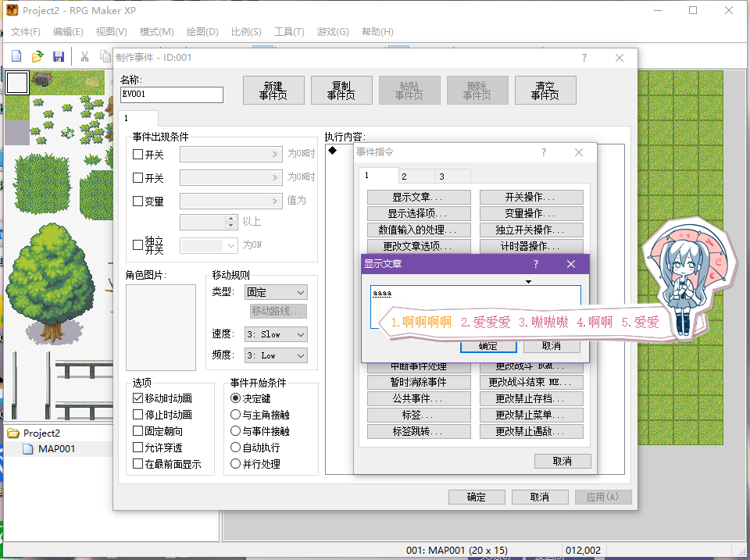Image resolution: width=750 pixels, height=560 pixels.
Task: Click the Copy toolbar icon
Action: click(x=105, y=56)
